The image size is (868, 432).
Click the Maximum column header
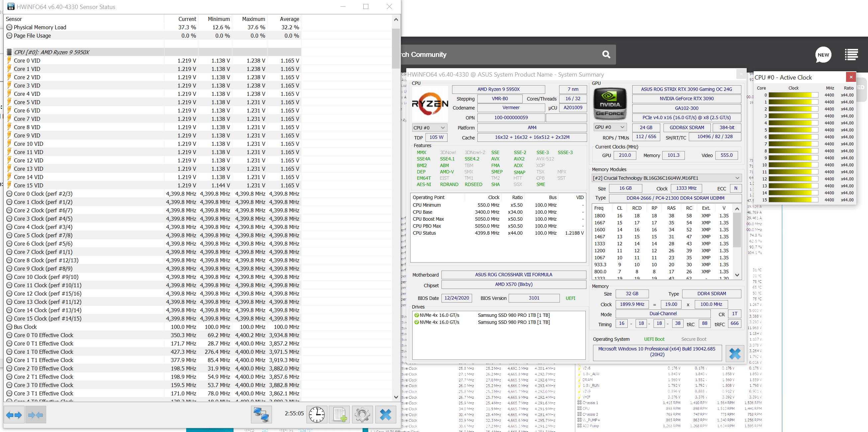250,19
